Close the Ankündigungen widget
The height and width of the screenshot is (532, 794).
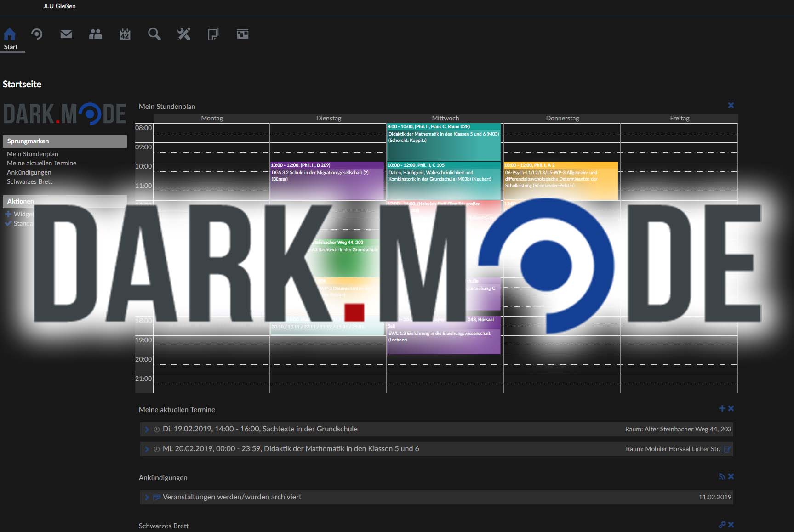point(731,477)
